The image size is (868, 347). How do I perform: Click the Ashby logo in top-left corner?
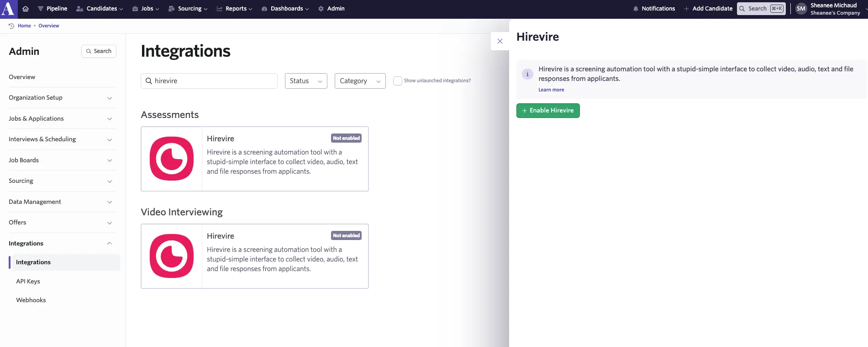coord(8,9)
